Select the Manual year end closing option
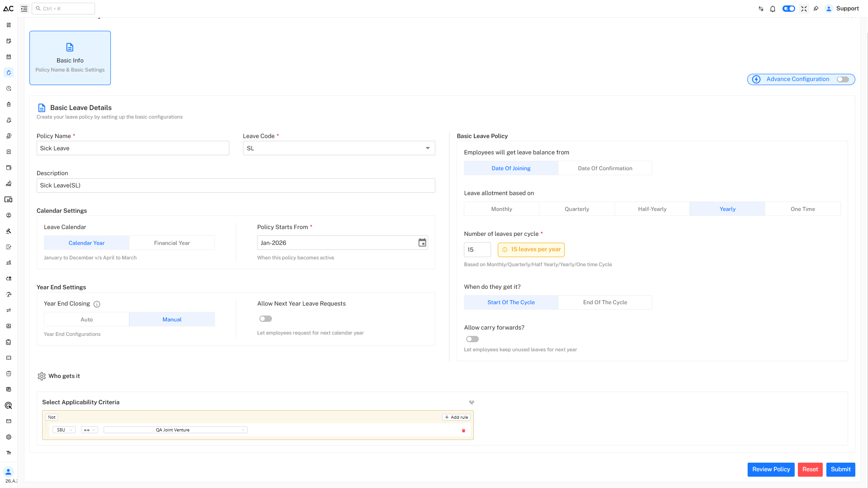 tap(172, 320)
